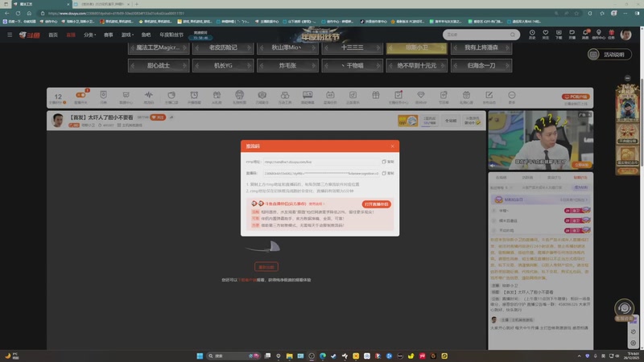The width and height of the screenshot is (644, 362).
Task: Select the 绝不早到十元元 streamer button
Action: [416, 66]
